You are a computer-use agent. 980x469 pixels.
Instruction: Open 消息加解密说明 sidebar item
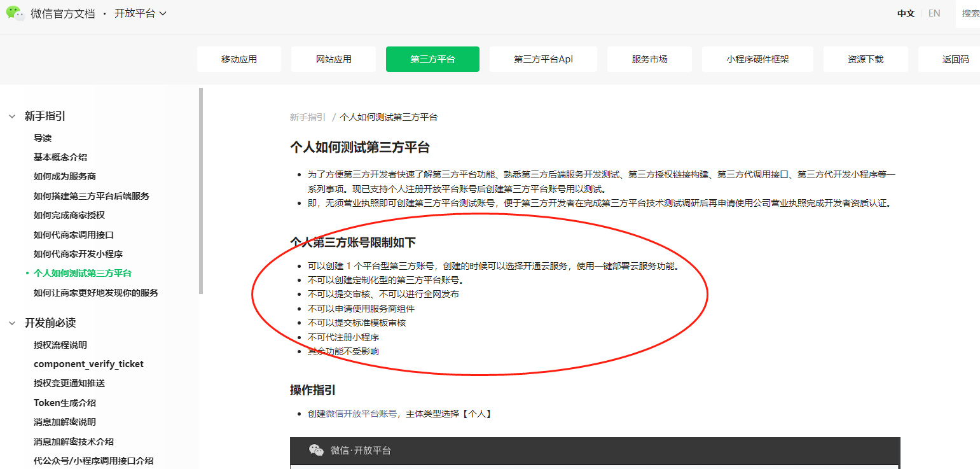click(65, 422)
